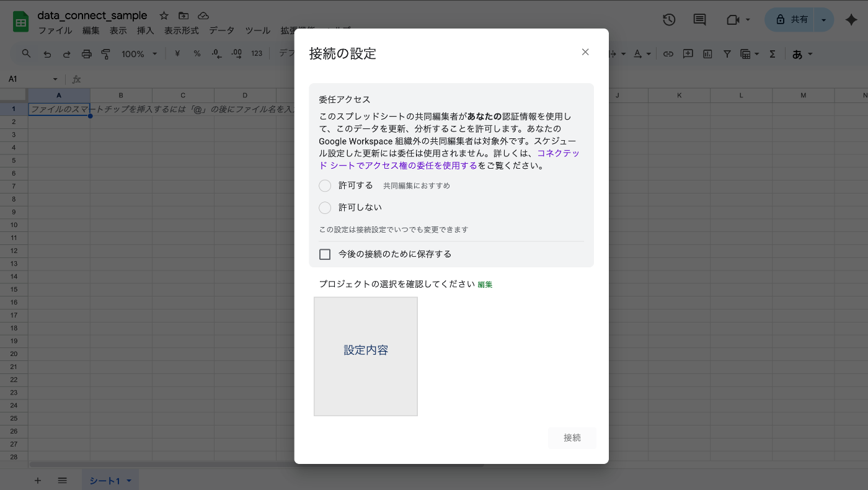The height and width of the screenshot is (490, 868).
Task: Expand the share button dropdown arrow
Action: coord(823,20)
